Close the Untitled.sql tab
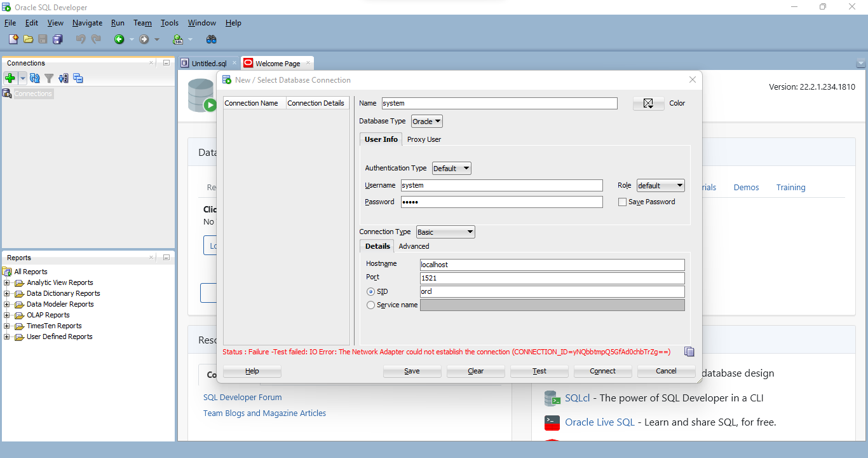This screenshot has width=868, height=458. [x=234, y=63]
